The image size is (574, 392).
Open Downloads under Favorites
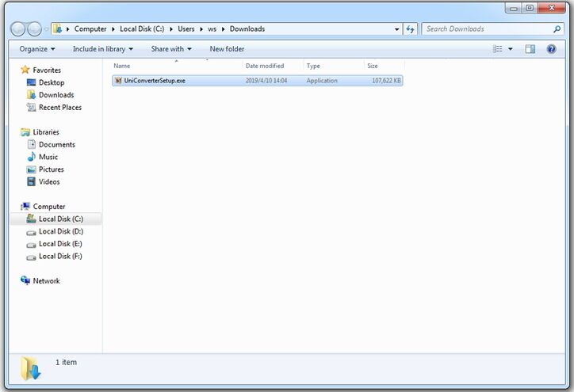coord(56,95)
